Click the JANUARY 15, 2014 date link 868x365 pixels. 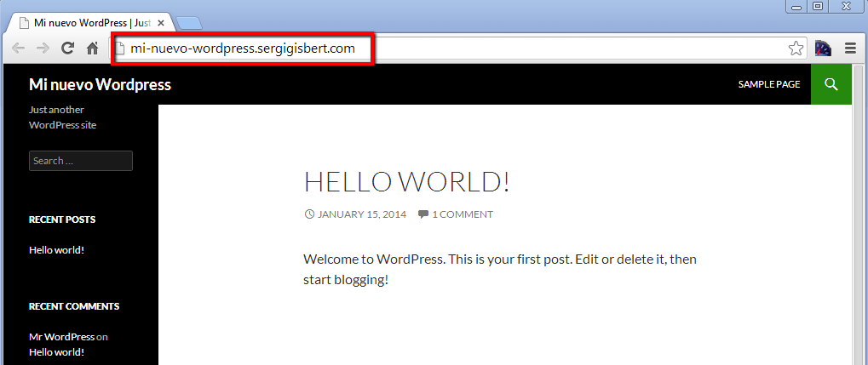pos(362,214)
